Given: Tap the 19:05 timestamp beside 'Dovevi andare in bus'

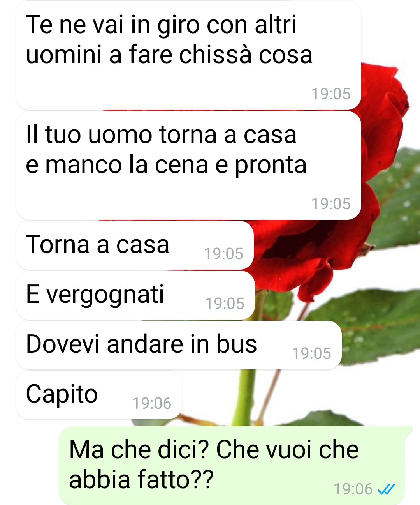Looking at the screenshot, I should point(311,353).
